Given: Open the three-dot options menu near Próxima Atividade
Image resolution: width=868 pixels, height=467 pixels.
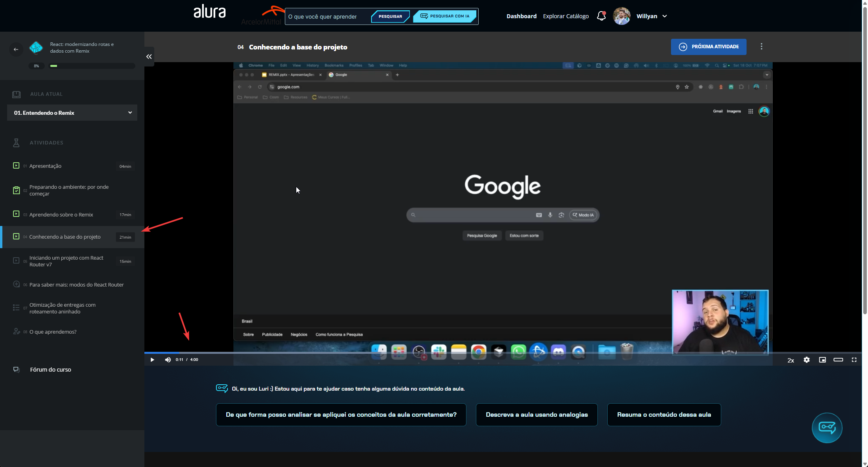Looking at the screenshot, I should [761, 47].
